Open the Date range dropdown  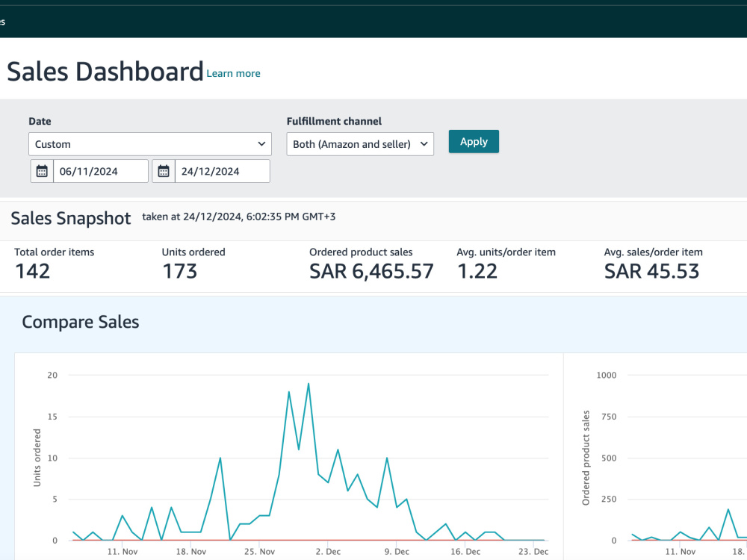tap(150, 144)
